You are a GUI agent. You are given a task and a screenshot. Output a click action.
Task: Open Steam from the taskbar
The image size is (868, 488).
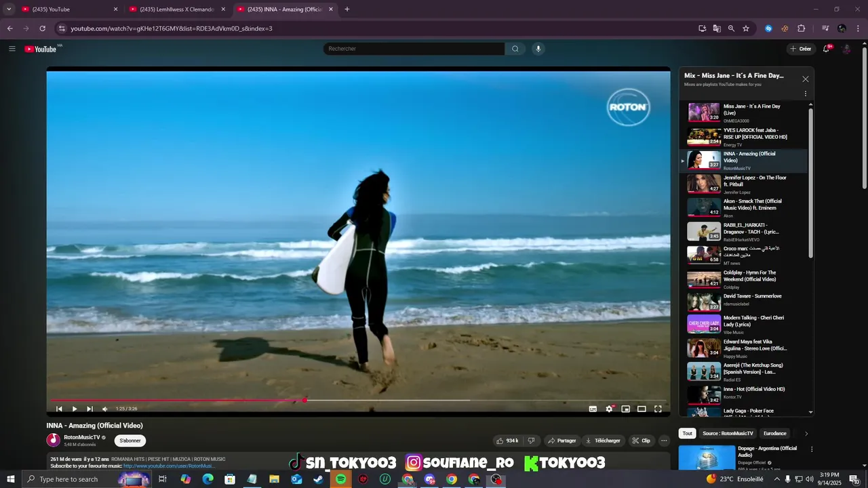point(318,479)
